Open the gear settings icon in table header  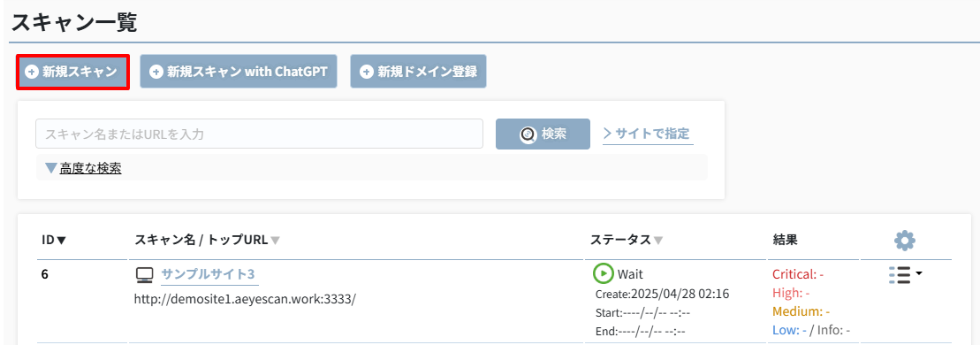pos(904,240)
